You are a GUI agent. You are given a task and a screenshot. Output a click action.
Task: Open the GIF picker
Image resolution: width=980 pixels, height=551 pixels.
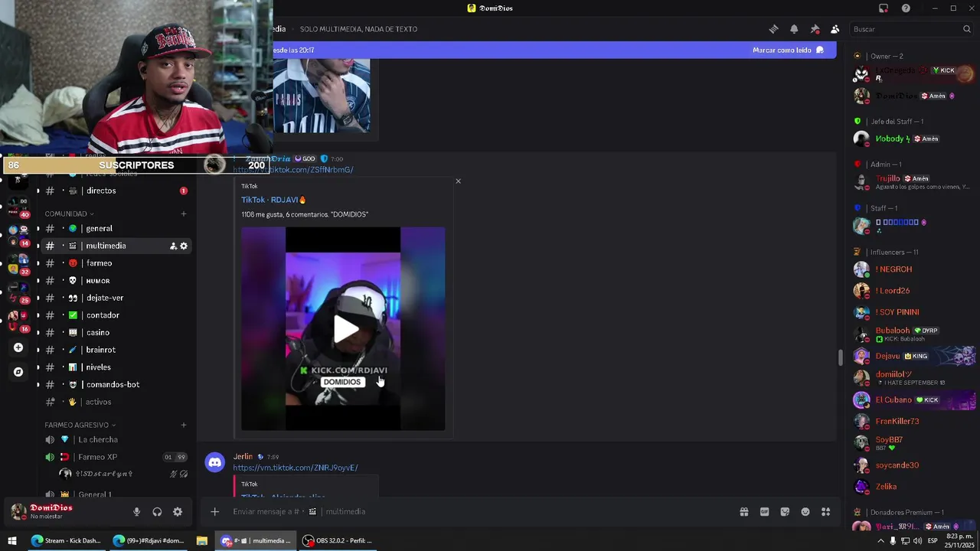[x=764, y=512]
